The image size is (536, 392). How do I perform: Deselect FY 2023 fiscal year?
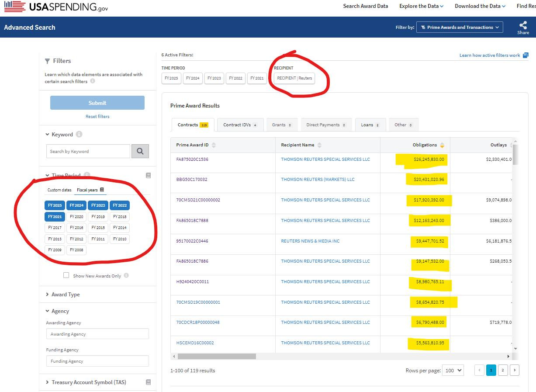[x=98, y=205]
